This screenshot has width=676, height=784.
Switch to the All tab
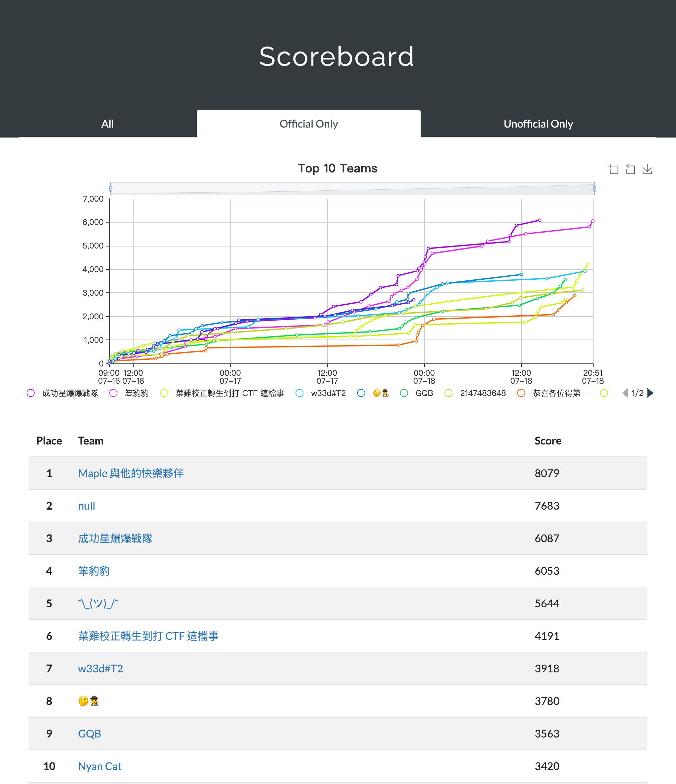(107, 124)
